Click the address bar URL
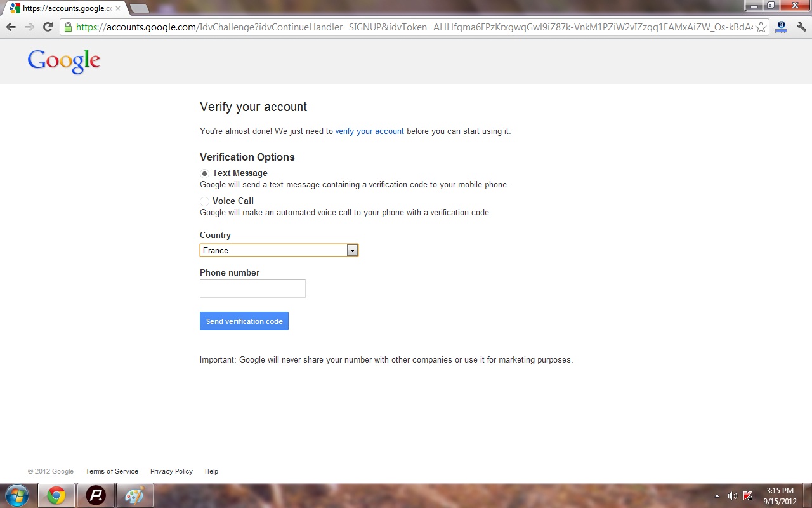This screenshot has height=508, width=812. (414, 27)
